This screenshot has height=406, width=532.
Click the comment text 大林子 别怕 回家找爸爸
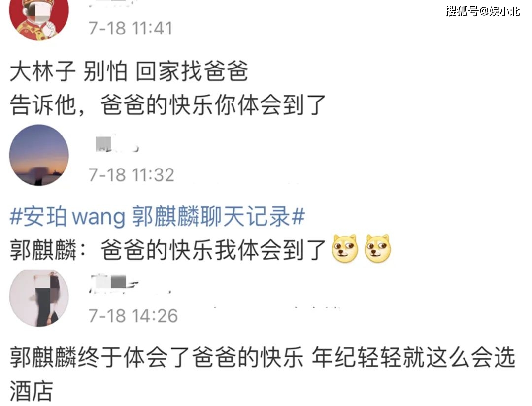pos(129,71)
